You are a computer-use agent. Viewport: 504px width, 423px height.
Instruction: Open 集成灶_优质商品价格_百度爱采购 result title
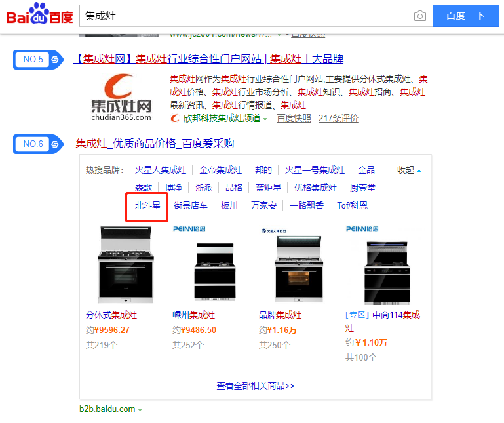tap(155, 143)
